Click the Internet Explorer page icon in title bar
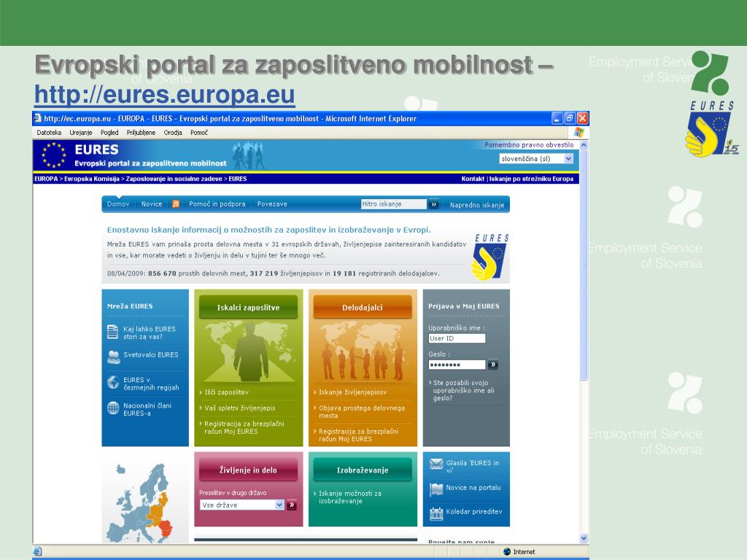Screen dimensions: 747x560 point(38,118)
